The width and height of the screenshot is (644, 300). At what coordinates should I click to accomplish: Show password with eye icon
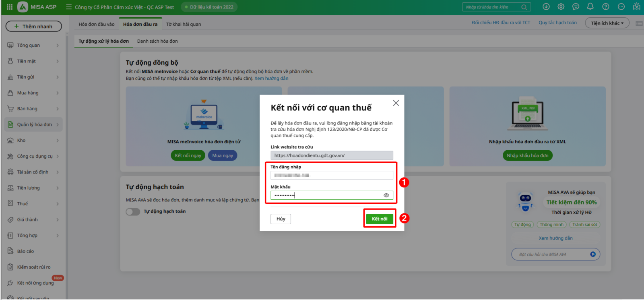[x=386, y=195]
